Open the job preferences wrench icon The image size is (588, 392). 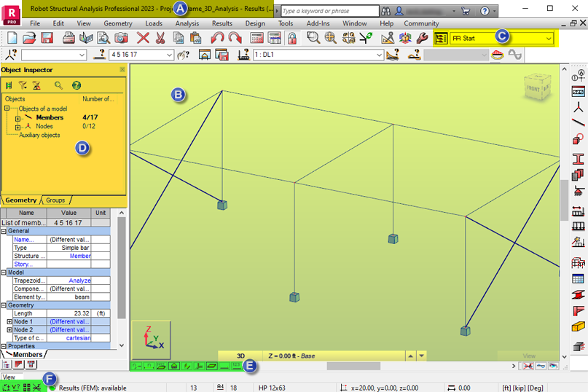tap(423, 38)
